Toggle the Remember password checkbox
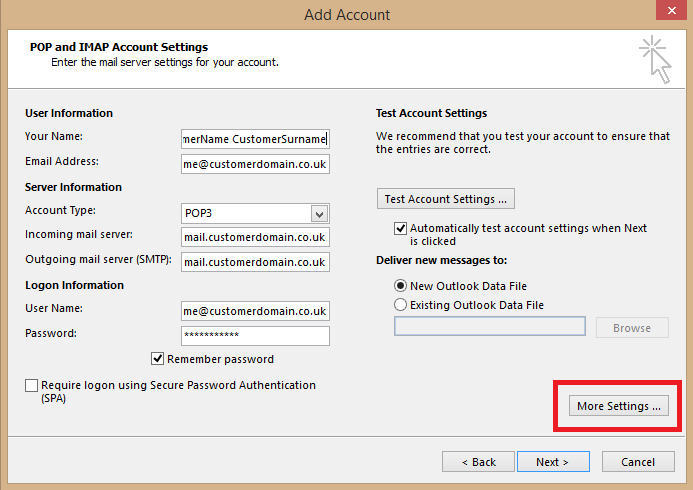Image resolution: width=693 pixels, height=490 pixels. tap(158, 359)
